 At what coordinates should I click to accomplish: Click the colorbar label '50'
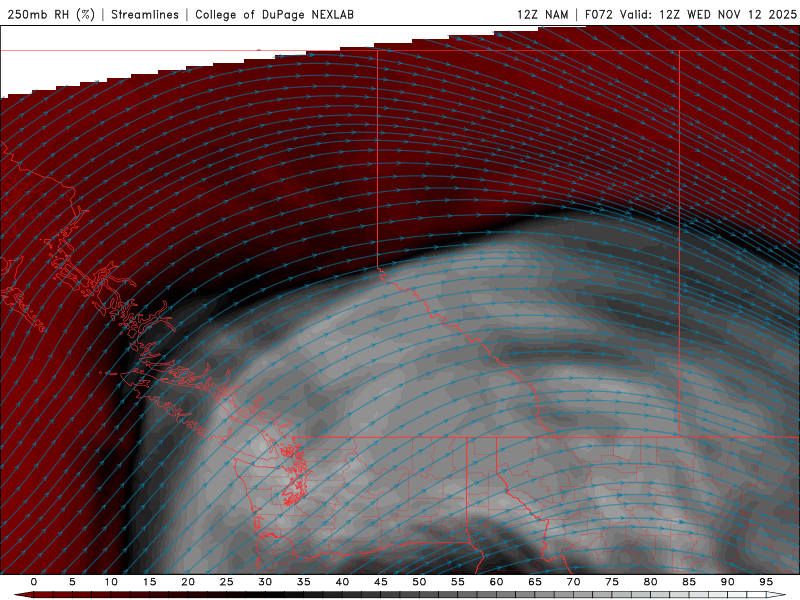pyautogui.click(x=419, y=582)
